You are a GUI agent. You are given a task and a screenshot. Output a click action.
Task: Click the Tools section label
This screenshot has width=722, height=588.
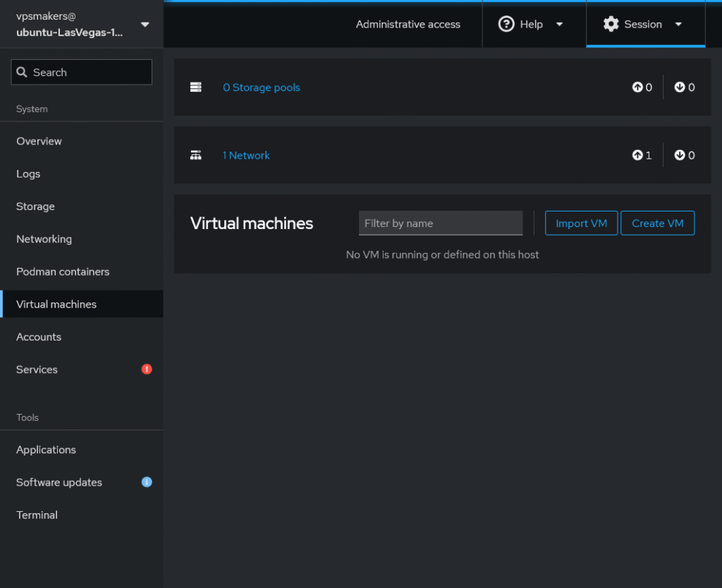27,417
